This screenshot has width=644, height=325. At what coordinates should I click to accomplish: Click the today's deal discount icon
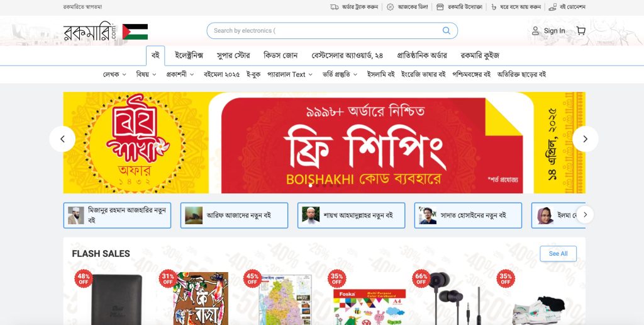pyautogui.click(x=390, y=7)
